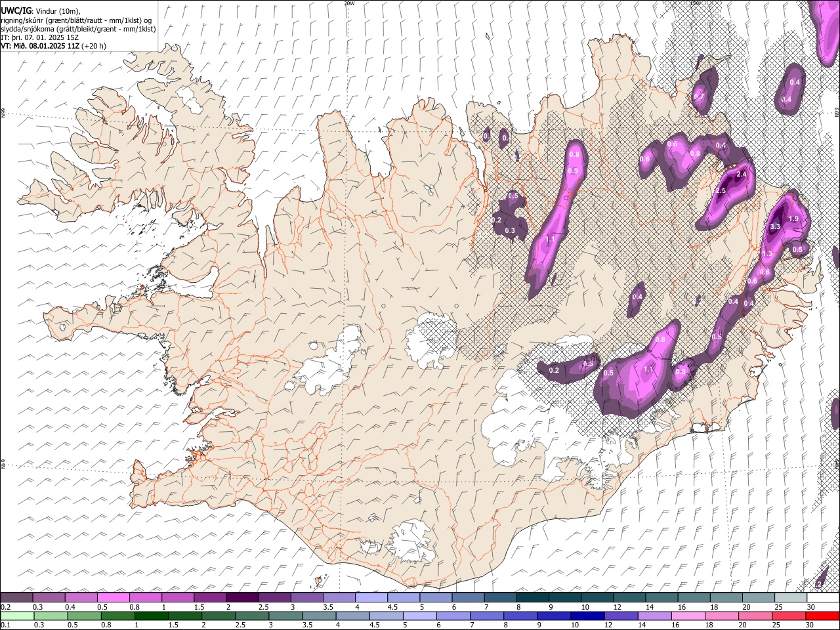840x630 pixels.
Task: Click the 15W longitude label at top
Action: coord(695,3)
